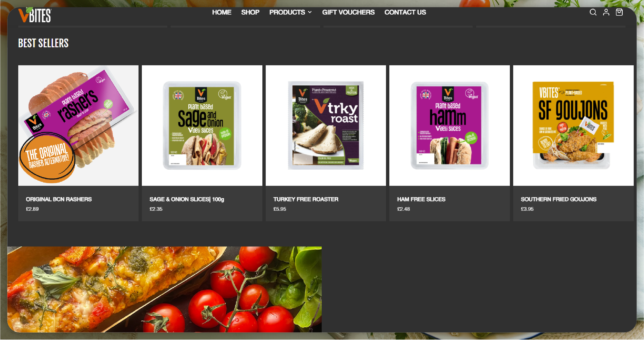Click Sage & Onion Slices 100g title

coord(187,199)
